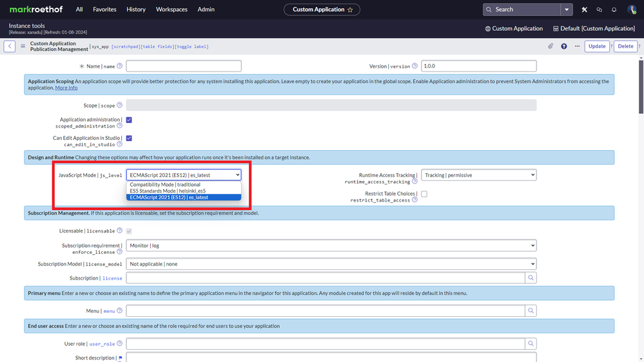Go back using the left chevron icon

tap(10, 46)
